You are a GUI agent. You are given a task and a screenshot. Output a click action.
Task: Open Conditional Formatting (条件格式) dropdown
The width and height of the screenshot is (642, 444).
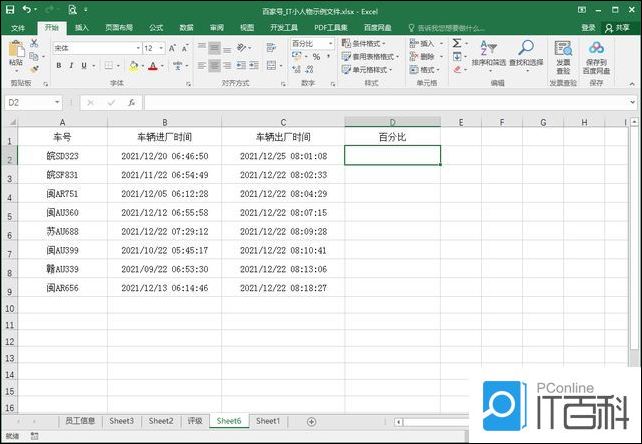364,43
